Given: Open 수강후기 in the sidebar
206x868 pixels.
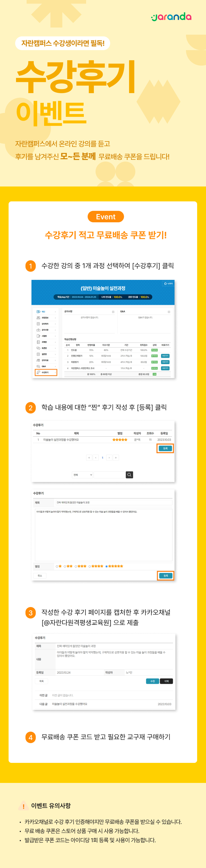Looking at the screenshot, I should [x=46, y=372].
